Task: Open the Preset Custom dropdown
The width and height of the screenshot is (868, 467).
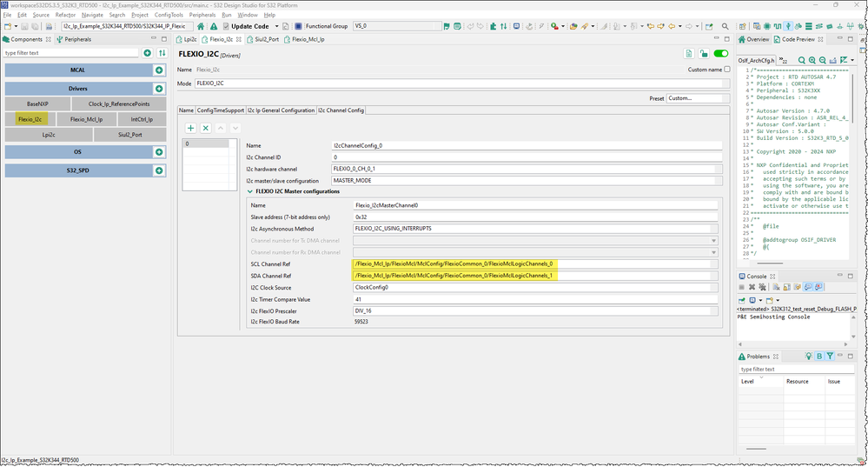Action: (x=698, y=98)
